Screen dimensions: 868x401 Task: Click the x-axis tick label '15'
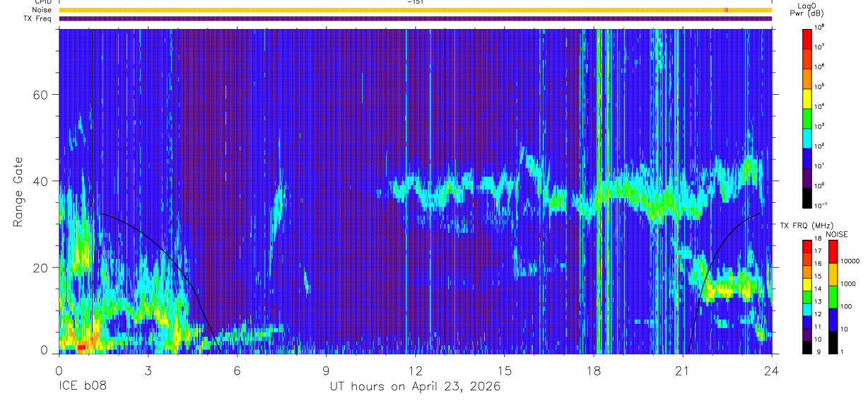[504, 370]
